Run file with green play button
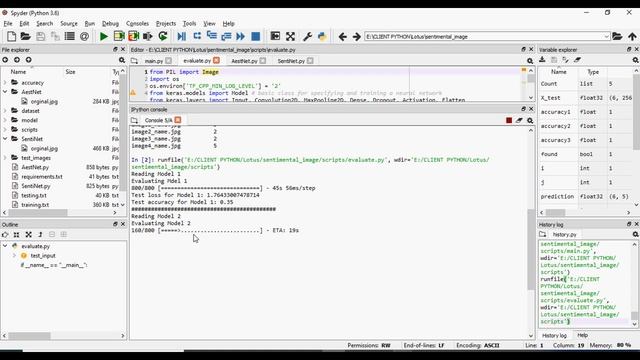This screenshot has height=360, width=640. (104, 36)
